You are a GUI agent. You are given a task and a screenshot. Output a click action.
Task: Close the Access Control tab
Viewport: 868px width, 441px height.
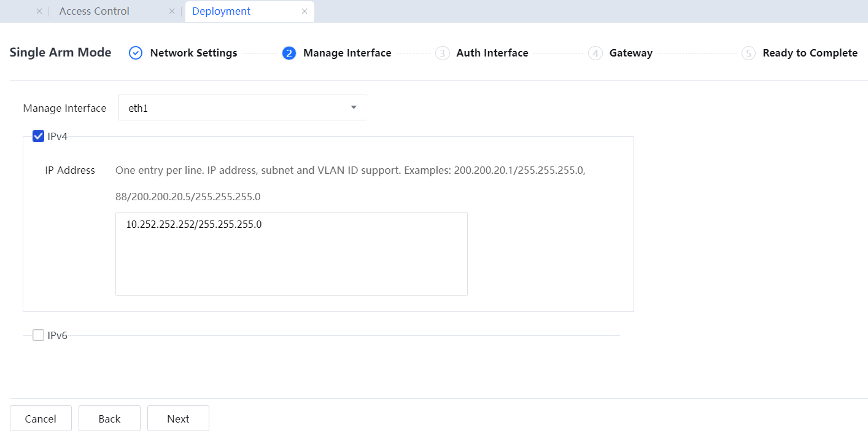tap(172, 12)
